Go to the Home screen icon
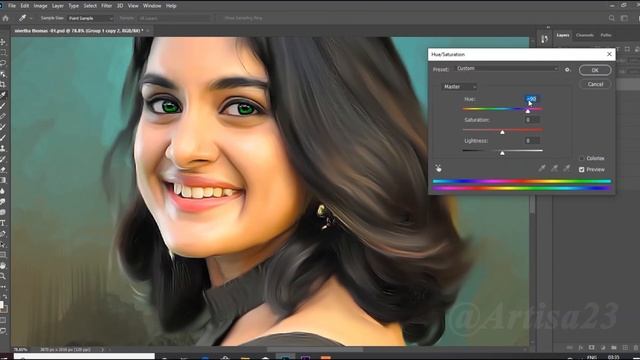Image resolution: width=640 pixels, height=360 pixels. point(5,18)
